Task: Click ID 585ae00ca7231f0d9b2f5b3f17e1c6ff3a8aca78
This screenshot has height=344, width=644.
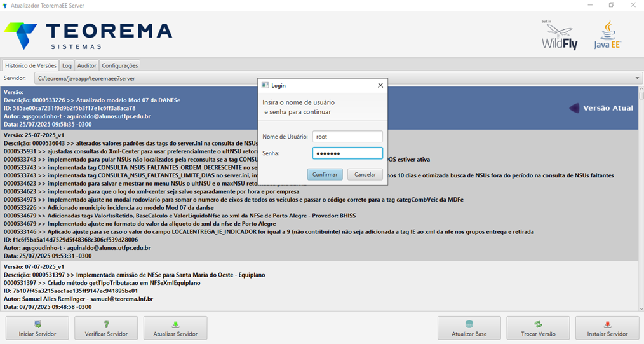Action: (69, 108)
